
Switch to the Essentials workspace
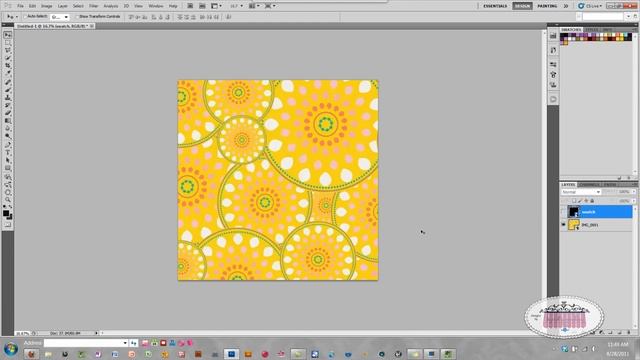coord(495,6)
